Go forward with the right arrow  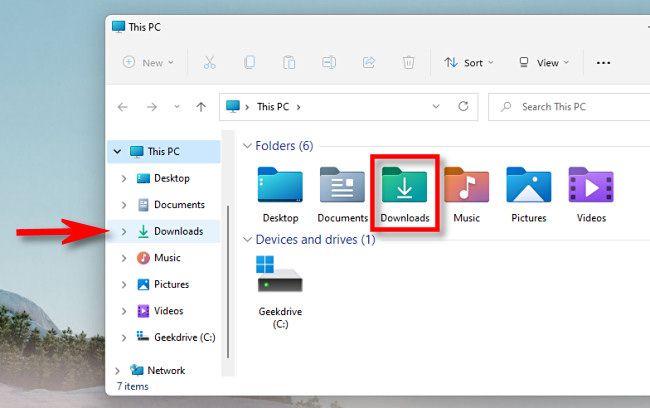(x=152, y=107)
